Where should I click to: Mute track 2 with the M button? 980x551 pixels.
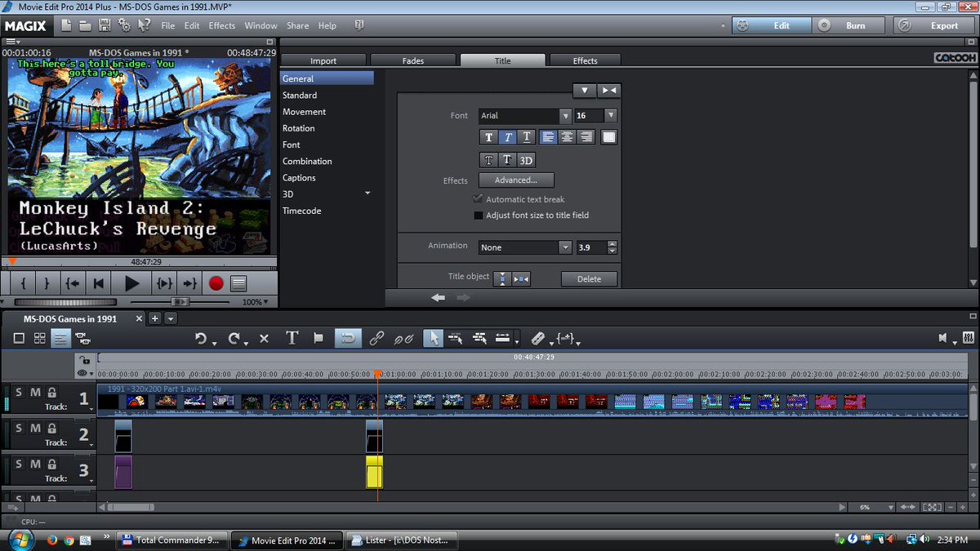35,429
